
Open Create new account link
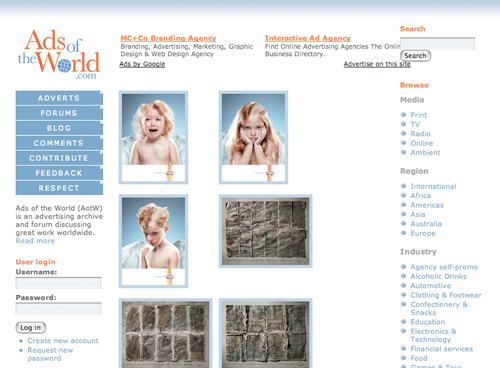coord(63,341)
